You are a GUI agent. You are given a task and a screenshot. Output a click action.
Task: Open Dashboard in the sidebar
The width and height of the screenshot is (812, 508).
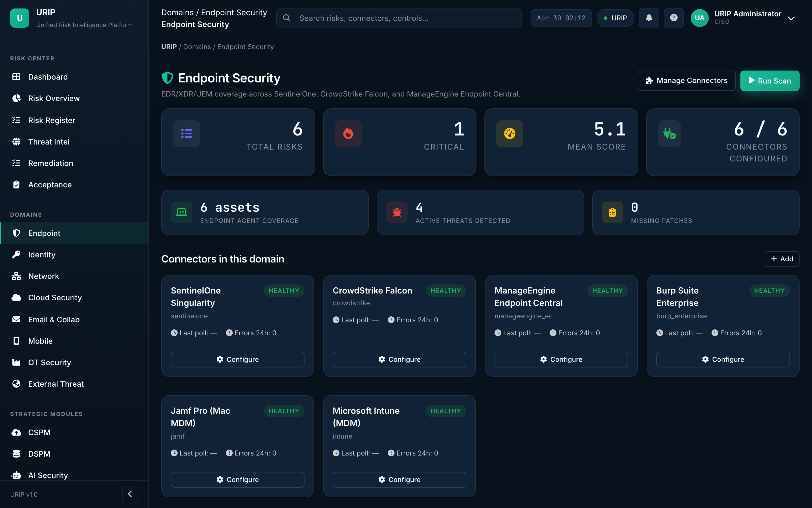pos(74,77)
